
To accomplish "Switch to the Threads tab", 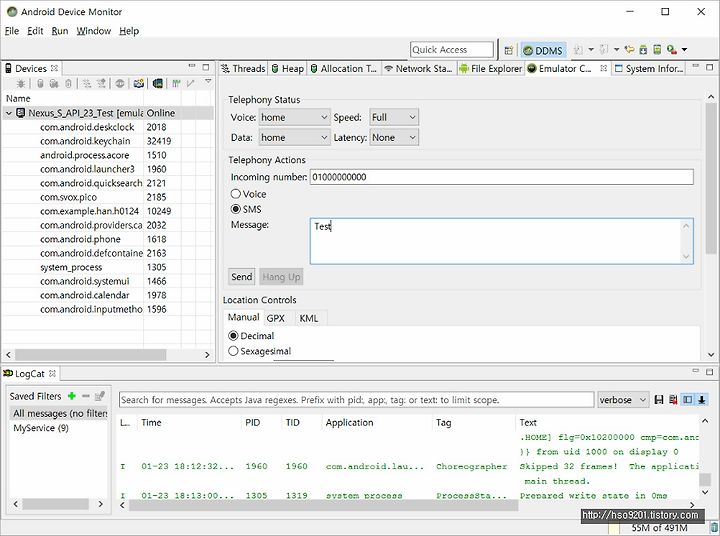I will point(243,68).
